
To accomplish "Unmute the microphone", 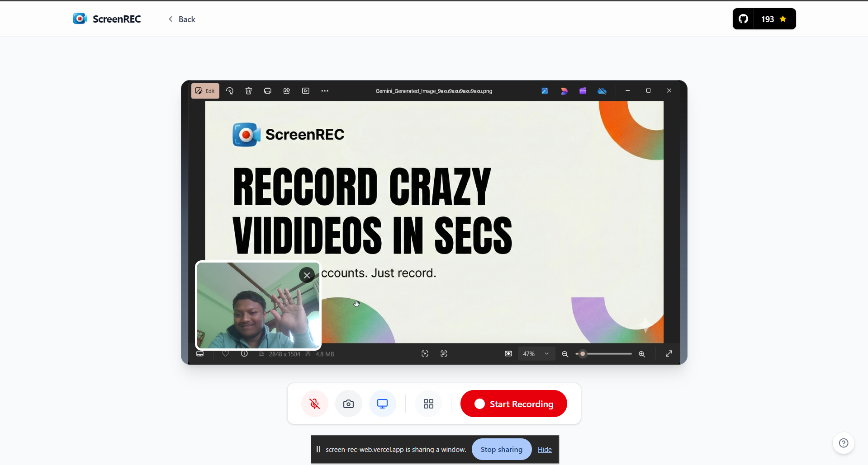I will (x=314, y=403).
